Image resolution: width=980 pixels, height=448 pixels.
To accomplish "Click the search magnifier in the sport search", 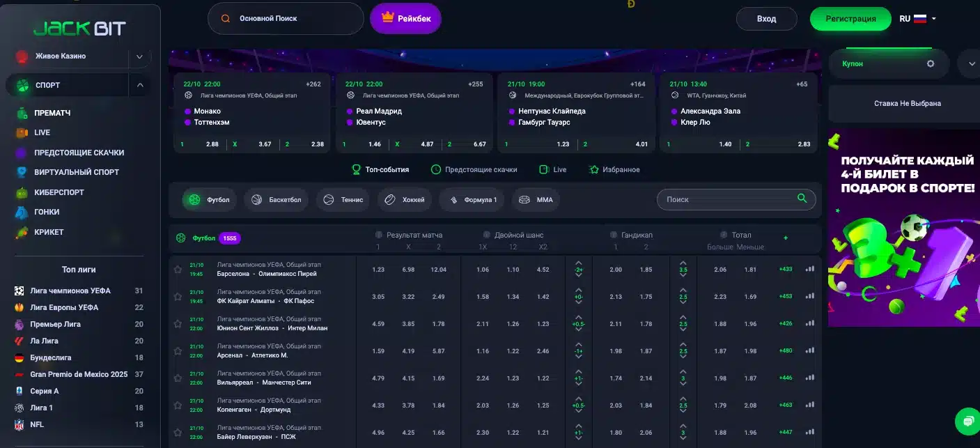I will pos(802,199).
